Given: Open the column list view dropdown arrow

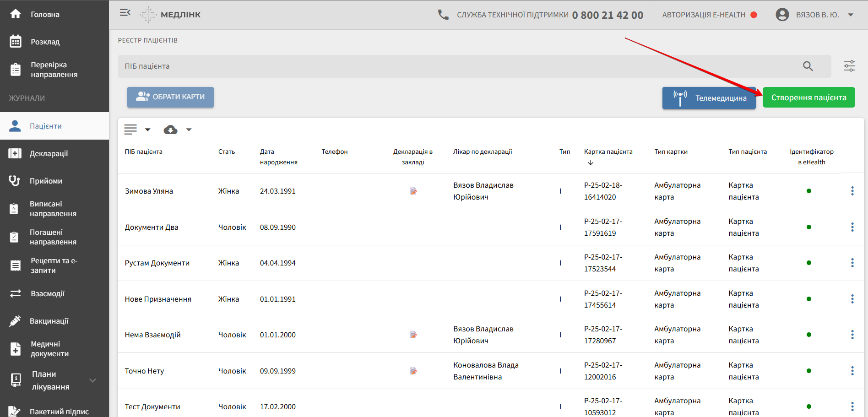Looking at the screenshot, I should [147, 130].
